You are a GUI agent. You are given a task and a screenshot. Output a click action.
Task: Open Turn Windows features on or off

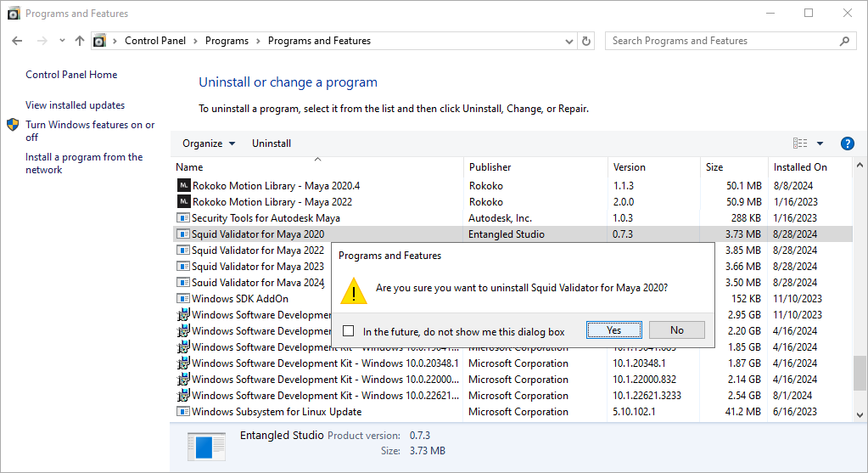tap(90, 131)
